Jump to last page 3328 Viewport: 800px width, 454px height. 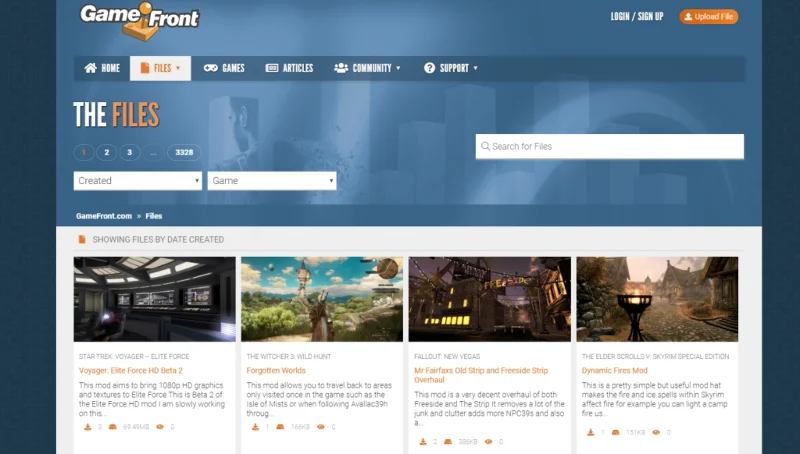(x=183, y=152)
